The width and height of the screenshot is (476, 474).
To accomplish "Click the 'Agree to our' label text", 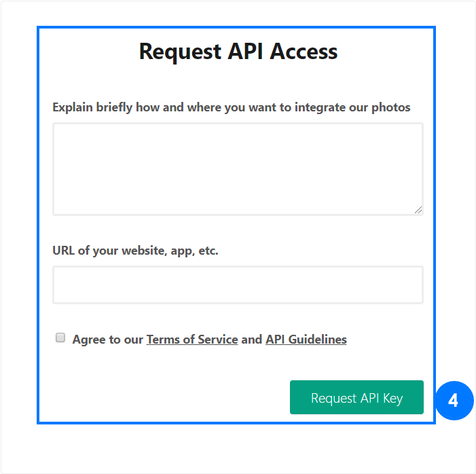I will (x=108, y=340).
